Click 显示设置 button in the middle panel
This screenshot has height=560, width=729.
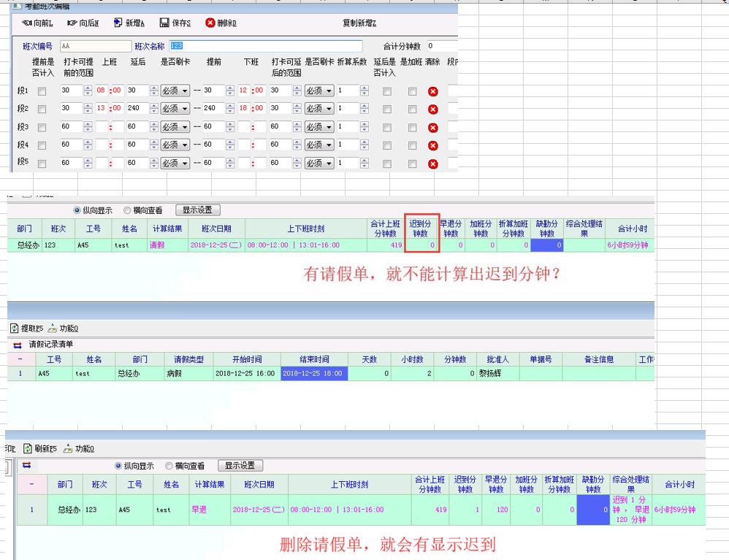(x=197, y=210)
